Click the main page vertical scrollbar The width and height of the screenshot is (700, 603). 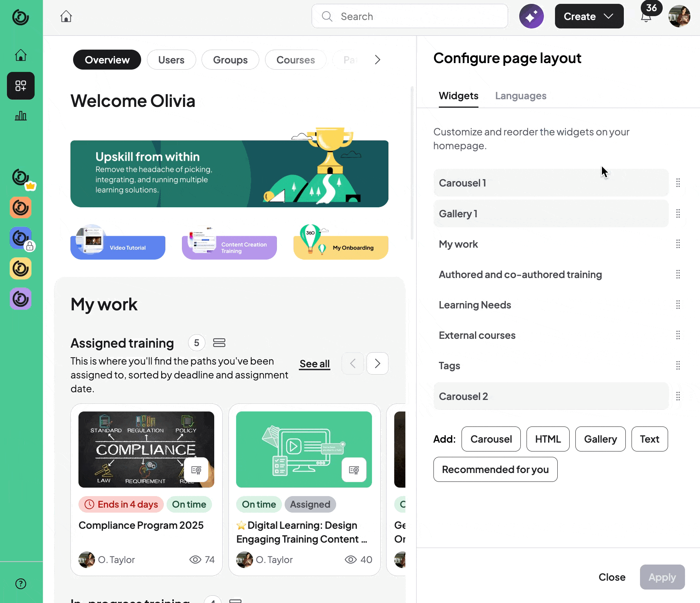tap(412, 163)
